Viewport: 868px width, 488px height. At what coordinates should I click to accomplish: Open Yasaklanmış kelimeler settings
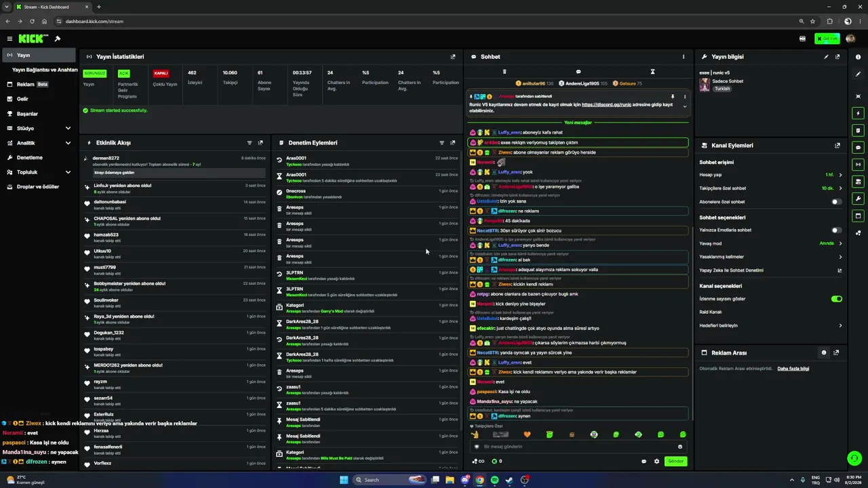click(770, 257)
